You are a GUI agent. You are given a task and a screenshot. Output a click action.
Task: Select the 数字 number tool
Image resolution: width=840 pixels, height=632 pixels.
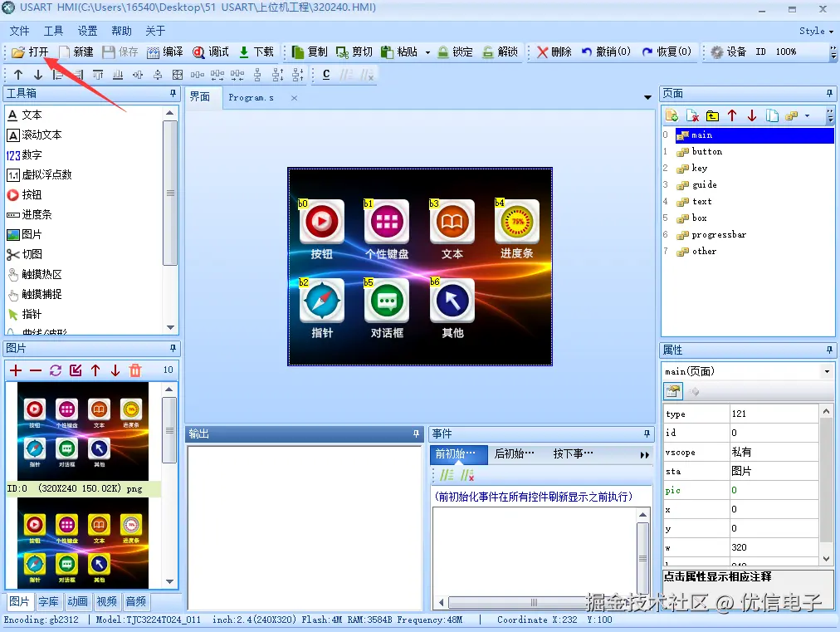pyautogui.click(x=24, y=155)
